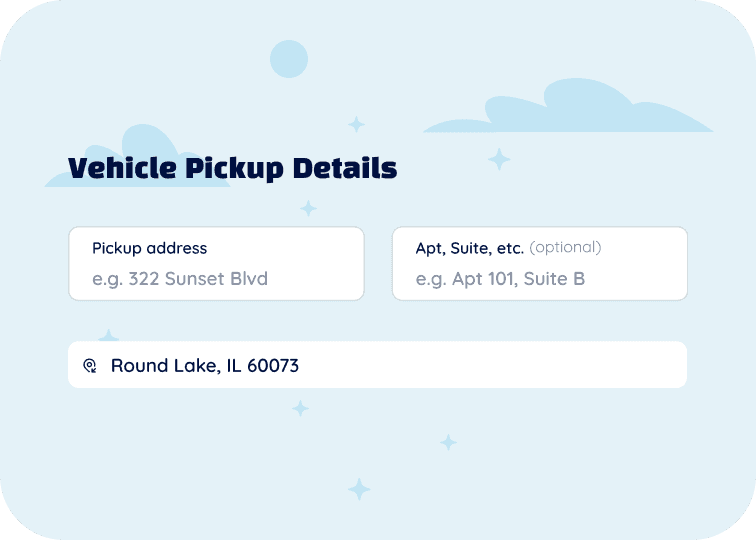Click the sparkle peeking above the location row
The image size is (756, 540).
108,336
